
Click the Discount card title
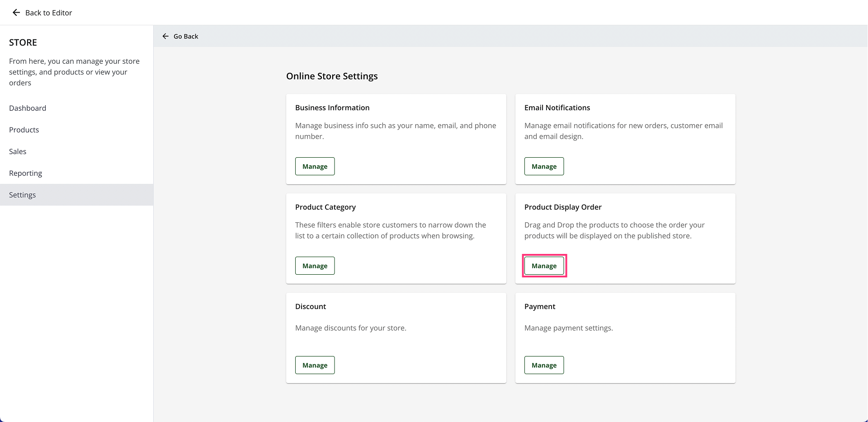point(311,306)
